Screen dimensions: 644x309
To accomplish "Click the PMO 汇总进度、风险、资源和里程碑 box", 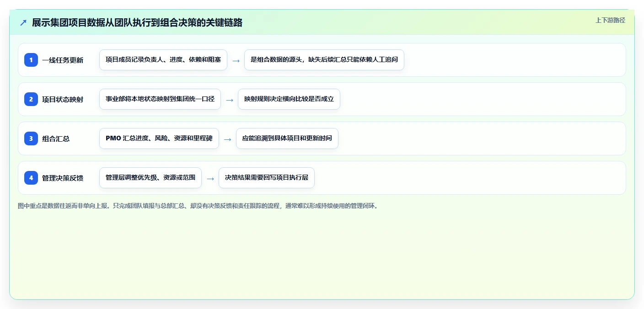I will [159, 139].
